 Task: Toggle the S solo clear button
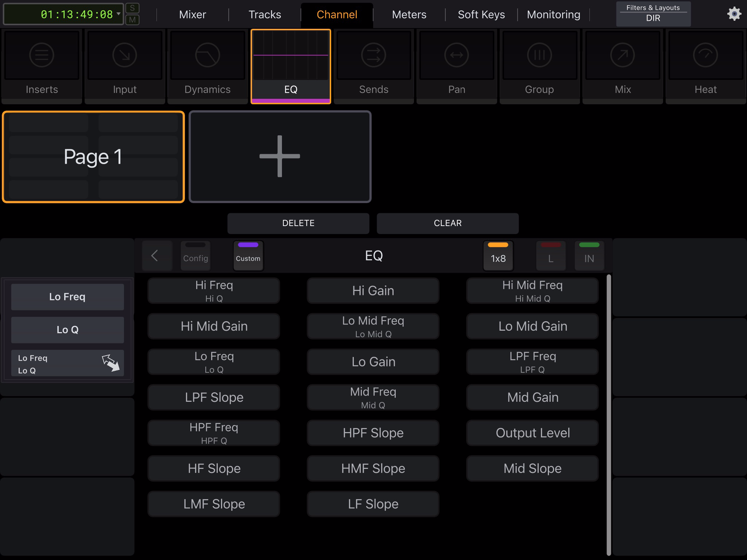pos(132,8)
